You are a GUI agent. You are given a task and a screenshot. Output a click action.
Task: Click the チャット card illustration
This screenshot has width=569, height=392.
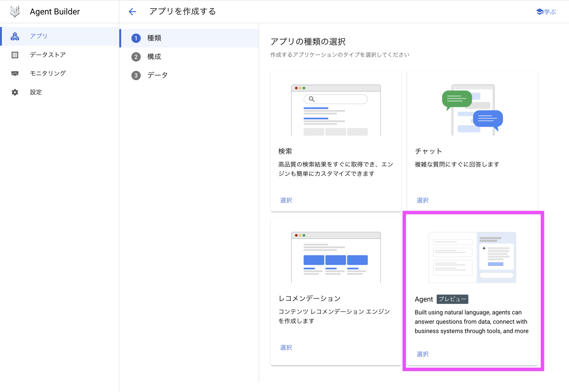tap(472, 109)
